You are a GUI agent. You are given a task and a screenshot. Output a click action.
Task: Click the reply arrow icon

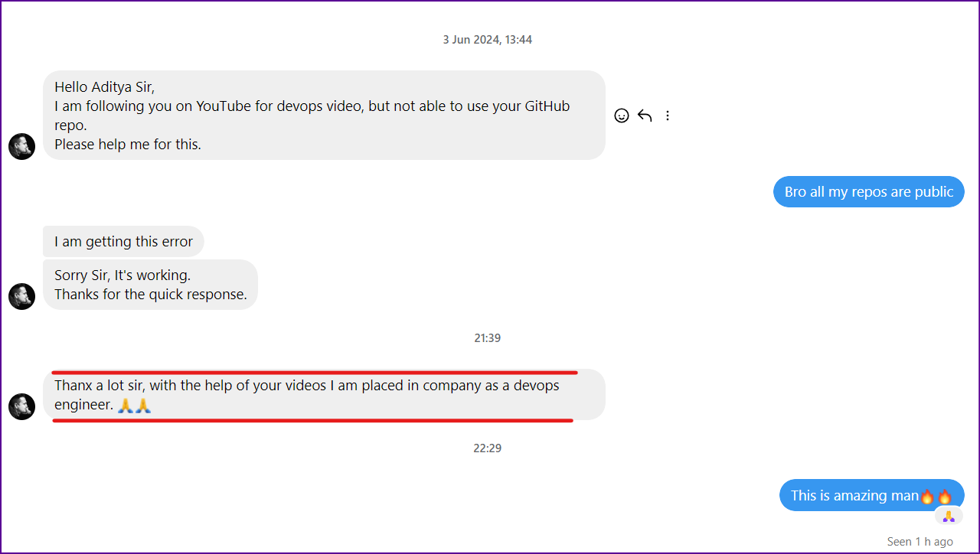(645, 116)
